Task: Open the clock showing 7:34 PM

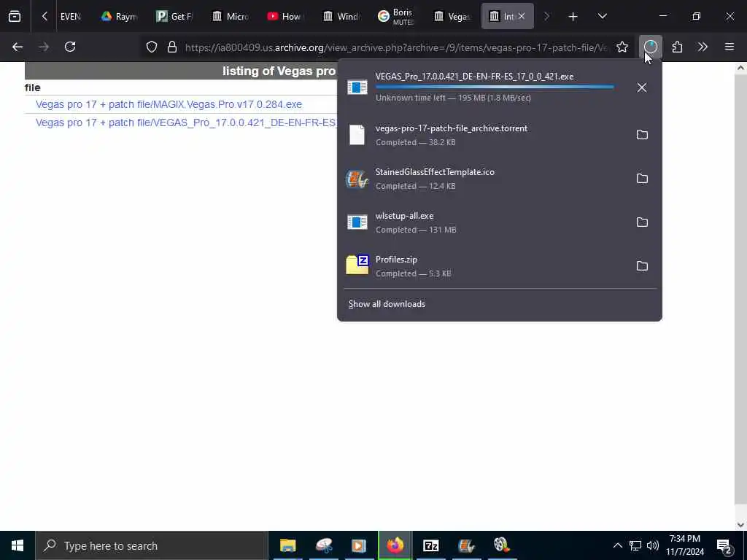Action: pos(685,545)
